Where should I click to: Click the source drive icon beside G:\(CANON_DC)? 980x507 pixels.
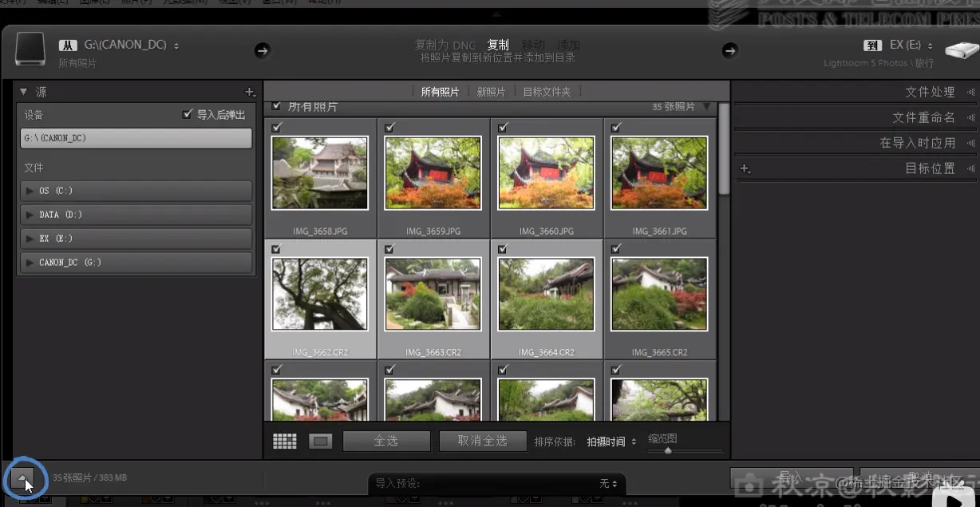(x=30, y=50)
